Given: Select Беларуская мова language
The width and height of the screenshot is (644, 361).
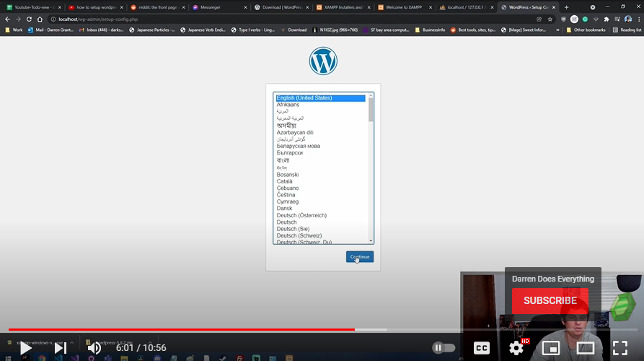Looking at the screenshot, I should pyautogui.click(x=298, y=146).
